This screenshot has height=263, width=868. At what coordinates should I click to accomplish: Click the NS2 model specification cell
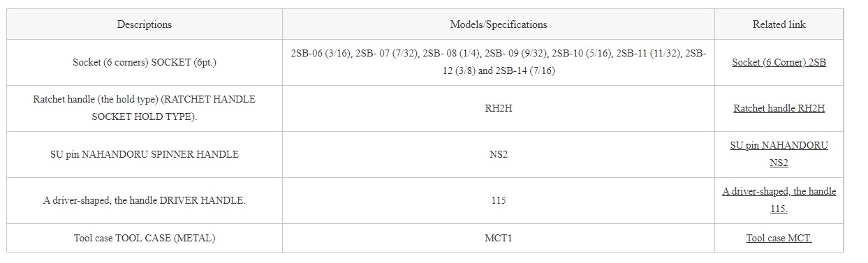pos(499,154)
